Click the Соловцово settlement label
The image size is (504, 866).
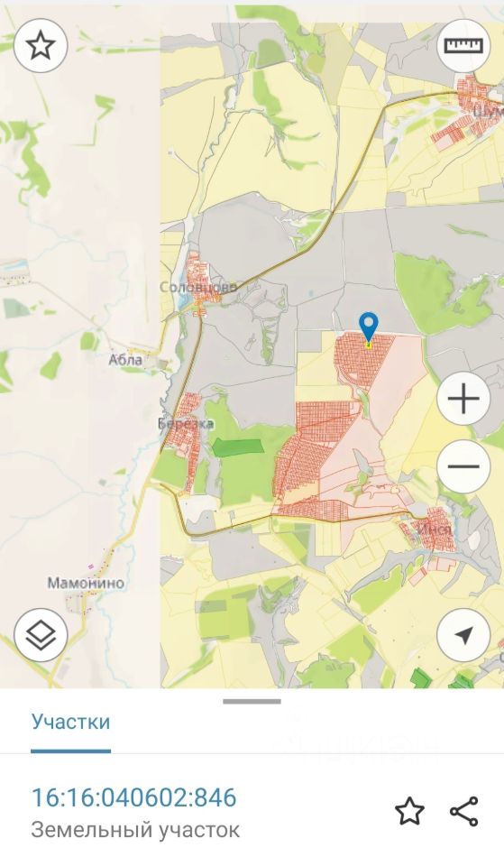click(x=198, y=287)
